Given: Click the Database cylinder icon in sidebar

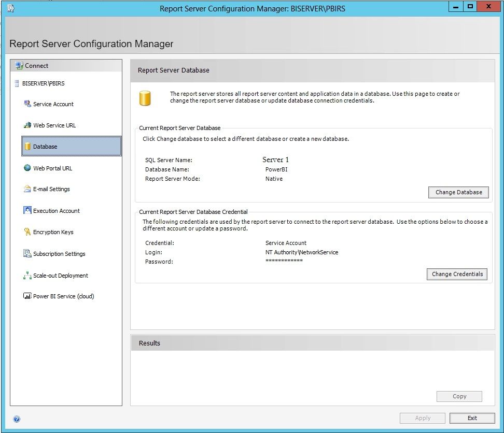Looking at the screenshot, I should [x=27, y=147].
